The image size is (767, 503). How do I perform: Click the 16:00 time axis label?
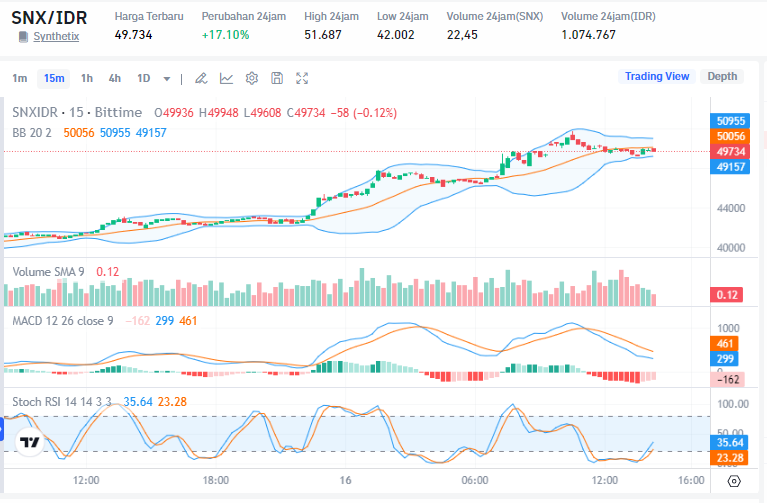[691, 480]
